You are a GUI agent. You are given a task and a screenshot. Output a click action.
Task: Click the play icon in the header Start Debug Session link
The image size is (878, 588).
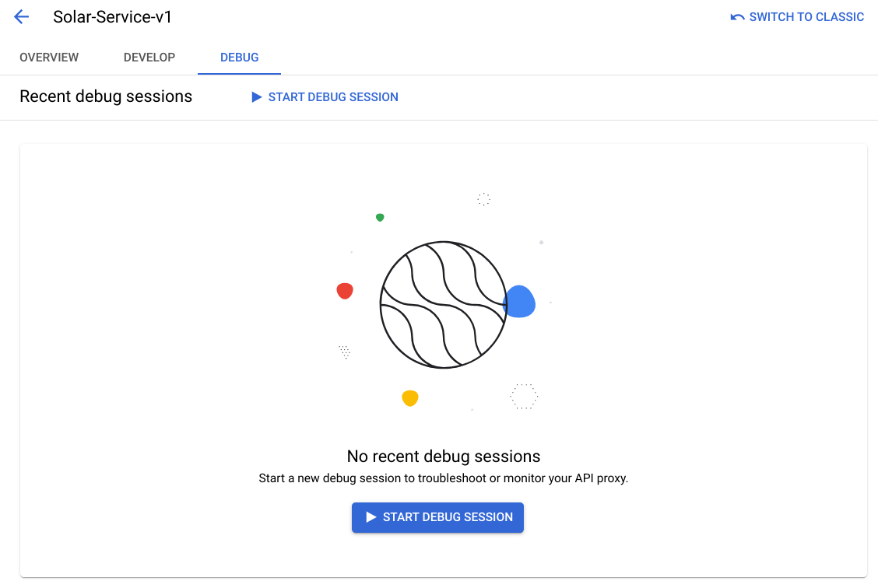coord(256,97)
